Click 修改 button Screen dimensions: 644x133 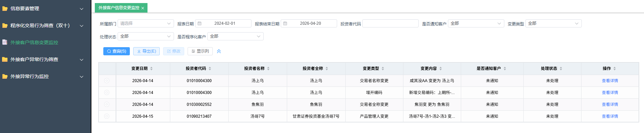coord(174,51)
